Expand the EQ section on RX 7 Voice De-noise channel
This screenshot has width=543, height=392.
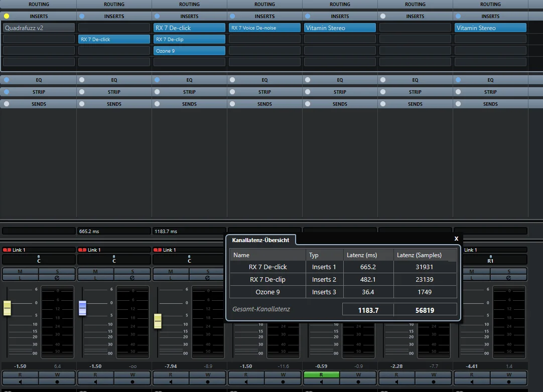click(264, 80)
